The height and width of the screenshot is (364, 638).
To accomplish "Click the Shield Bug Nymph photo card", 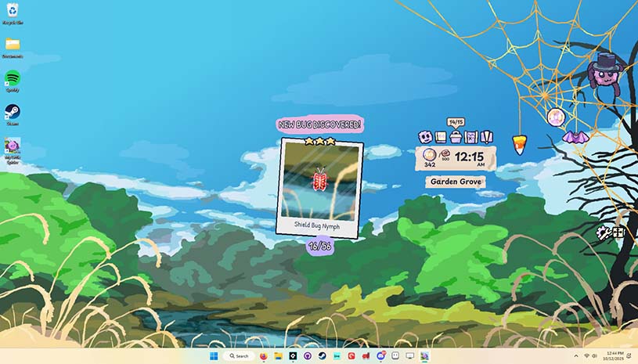I will point(319,186).
